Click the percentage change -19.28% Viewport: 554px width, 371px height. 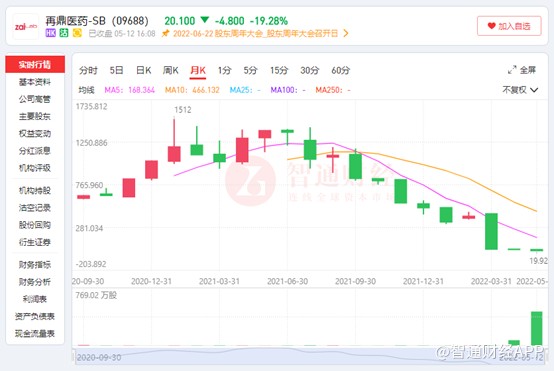[269, 21]
